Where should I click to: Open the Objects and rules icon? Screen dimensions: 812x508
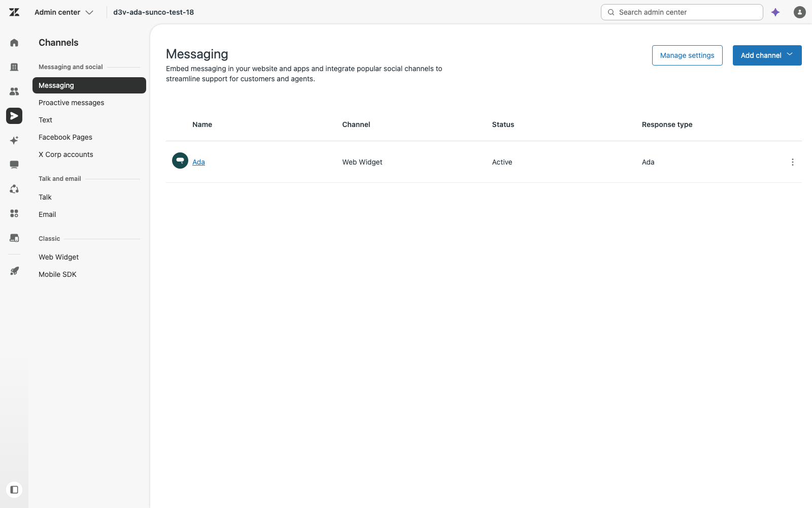[x=14, y=189]
